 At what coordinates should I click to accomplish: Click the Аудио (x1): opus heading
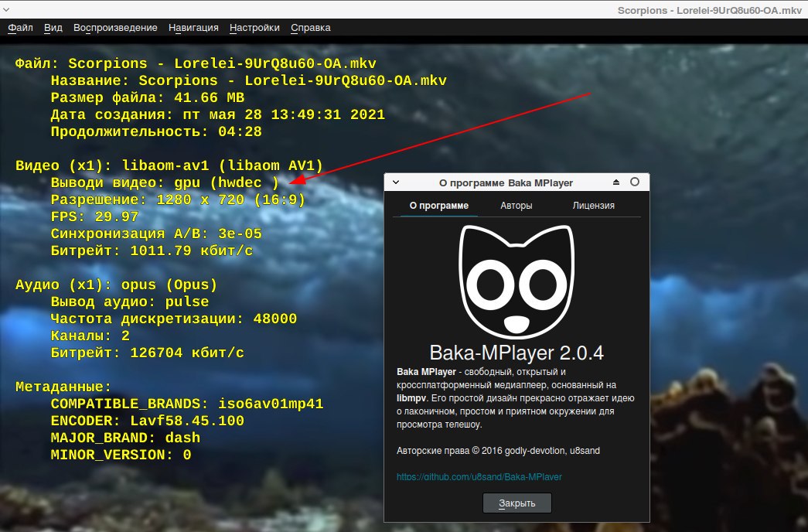pos(117,285)
